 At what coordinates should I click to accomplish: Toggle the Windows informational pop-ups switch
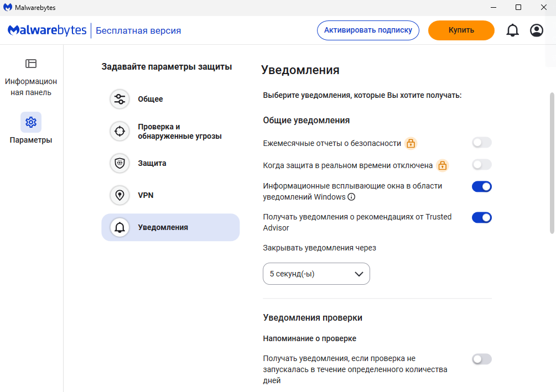pos(481,187)
